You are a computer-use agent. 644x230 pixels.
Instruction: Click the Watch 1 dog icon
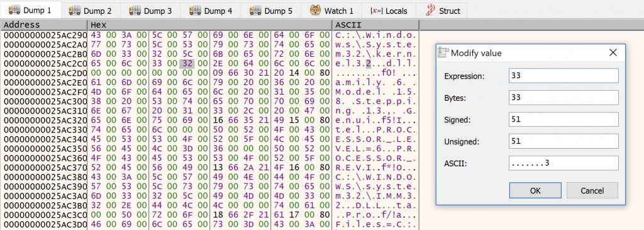[316, 10]
